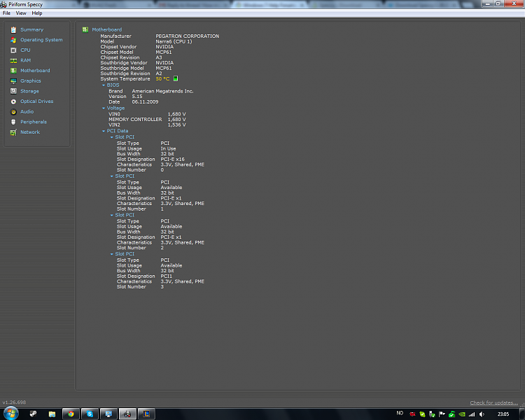Click the BIOS version 5.15 value
525x420 pixels.
click(x=137, y=97)
